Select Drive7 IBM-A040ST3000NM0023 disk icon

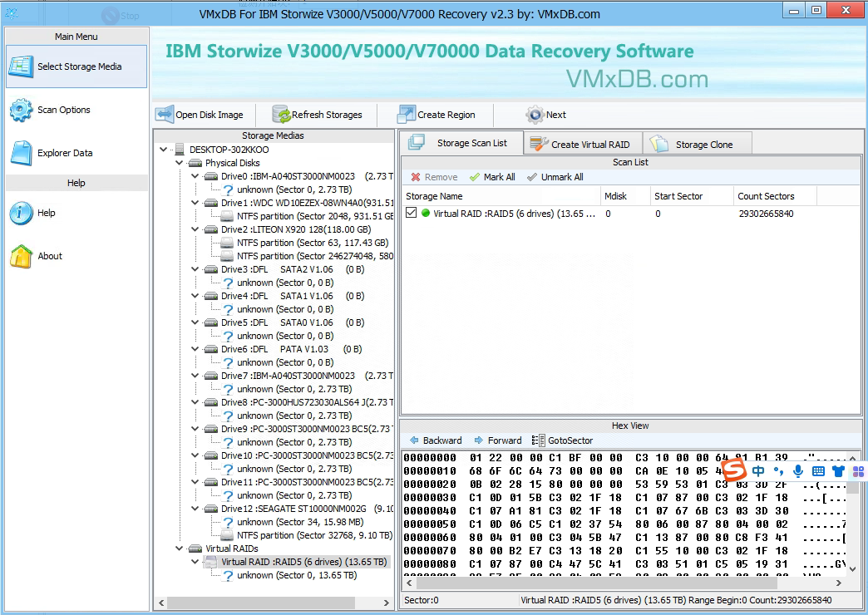coord(211,376)
